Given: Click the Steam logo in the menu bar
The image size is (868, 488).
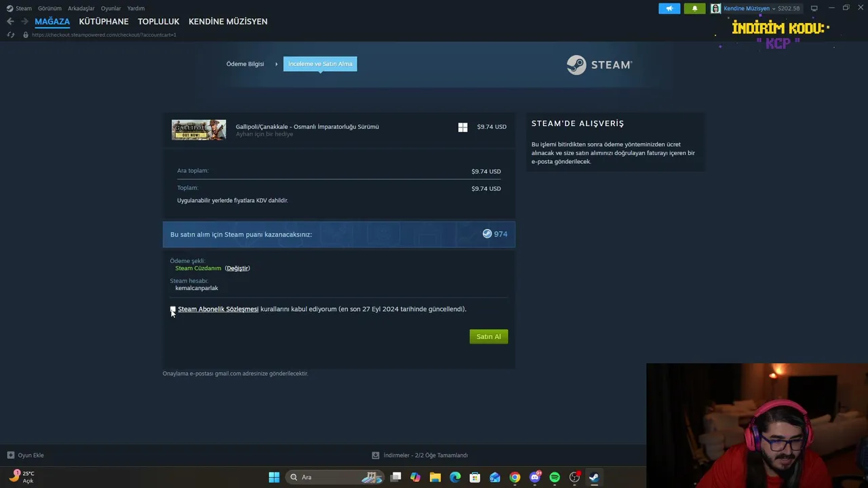Looking at the screenshot, I should (x=9, y=8).
